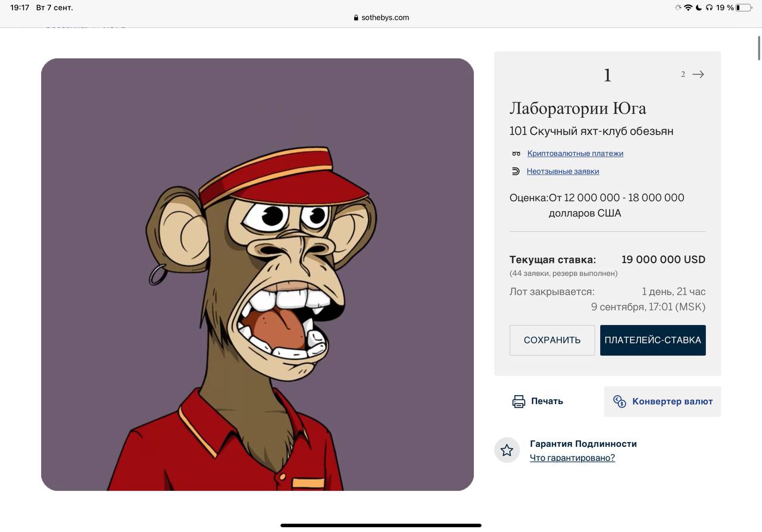Open Криптовалютные платежи link

coord(575,154)
